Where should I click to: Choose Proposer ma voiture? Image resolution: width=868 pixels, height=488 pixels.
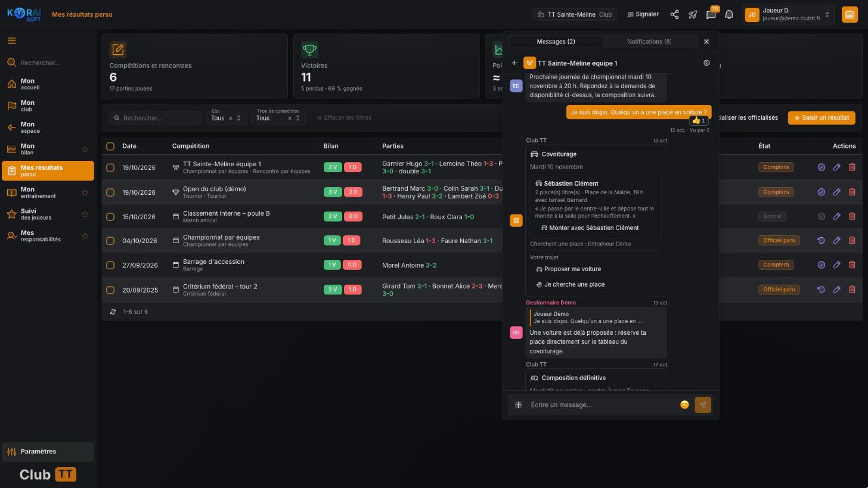pos(569,269)
